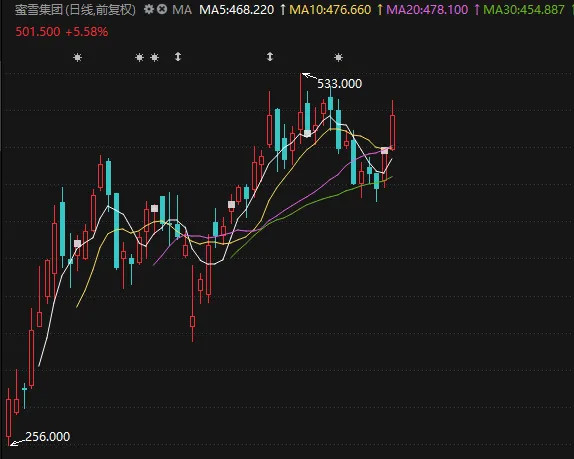Click the purple MA20:478.100 label
Screen dimensions: 574x459
point(427,10)
